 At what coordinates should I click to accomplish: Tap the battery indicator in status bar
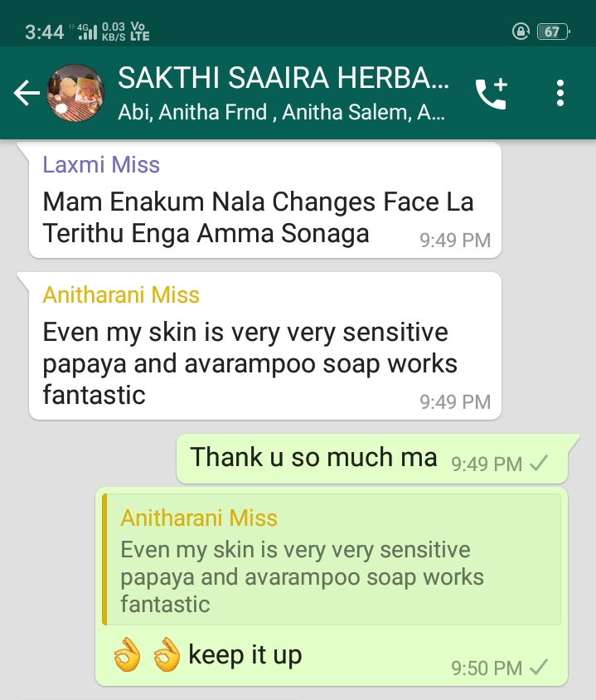(x=553, y=32)
